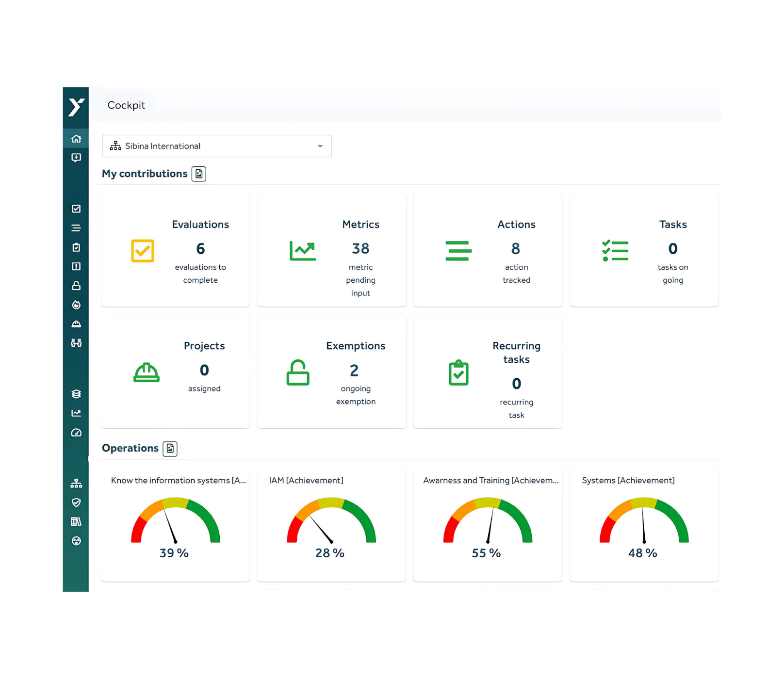Open the hard-hat Projects icon in sidebar
The width and height of the screenshot is (784, 679).
pyautogui.click(x=76, y=324)
